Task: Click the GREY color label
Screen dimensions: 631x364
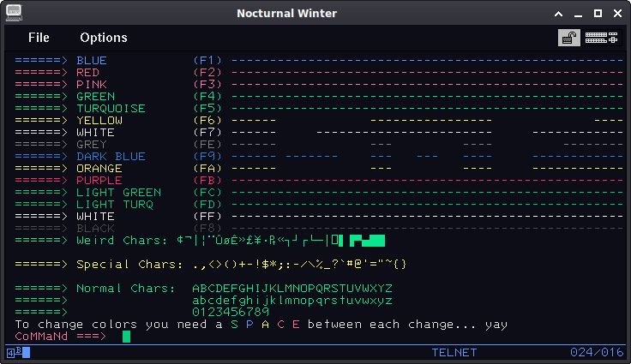Action: pyautogui.click(x=92, y=145)
